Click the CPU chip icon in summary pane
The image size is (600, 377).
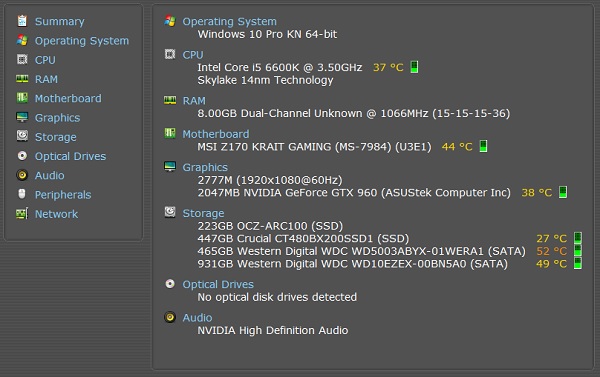coord(170,54)
